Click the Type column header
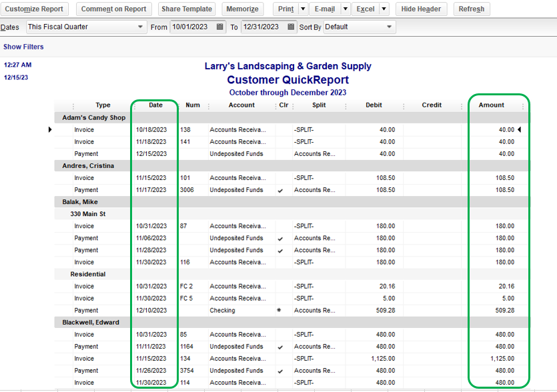Image resolution: width=557 pixels, height=392 pixels. coord(103,105)
